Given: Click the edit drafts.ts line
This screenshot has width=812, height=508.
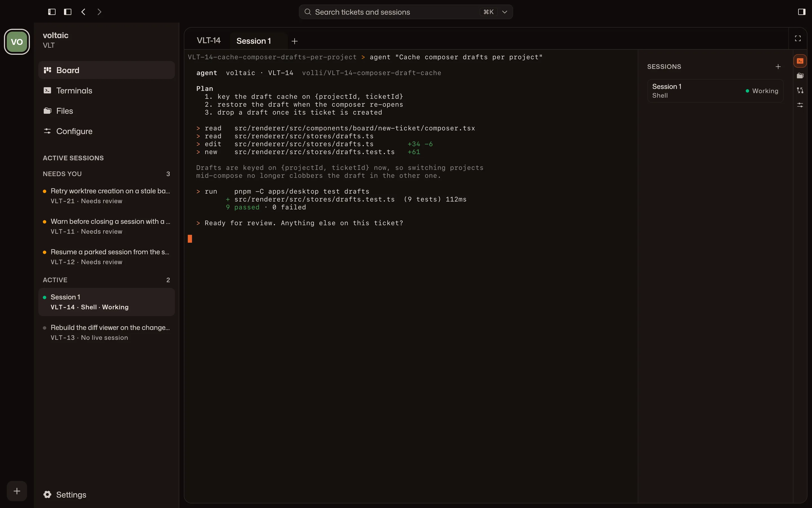Looking at the screenshot, I should tap(314, 144).
